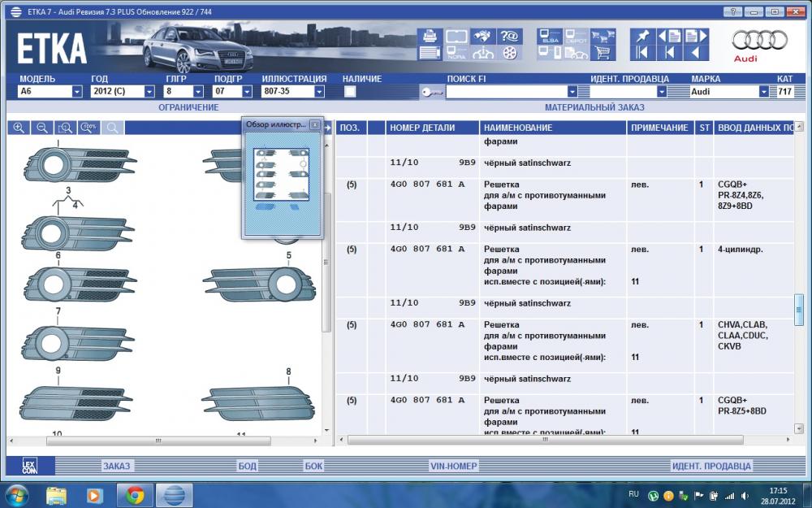Image resolution: width=812 pixels, height=508 pixels.
Task: Click the КАТ field showing 717
Action: 785,92
